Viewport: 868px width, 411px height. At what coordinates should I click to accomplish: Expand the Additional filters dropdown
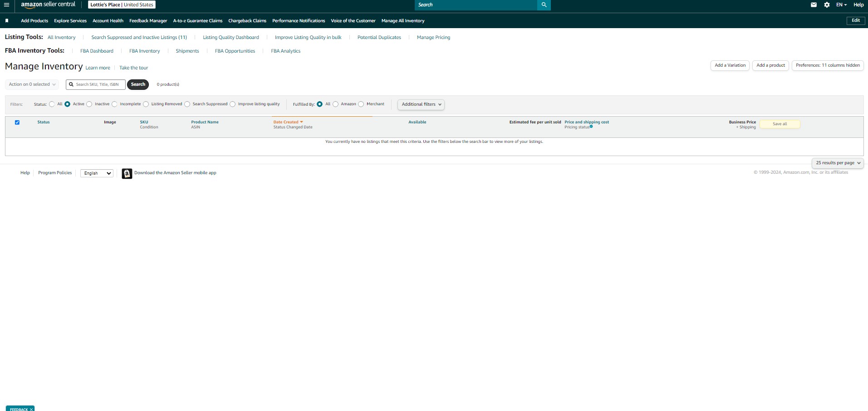point(421,104)
